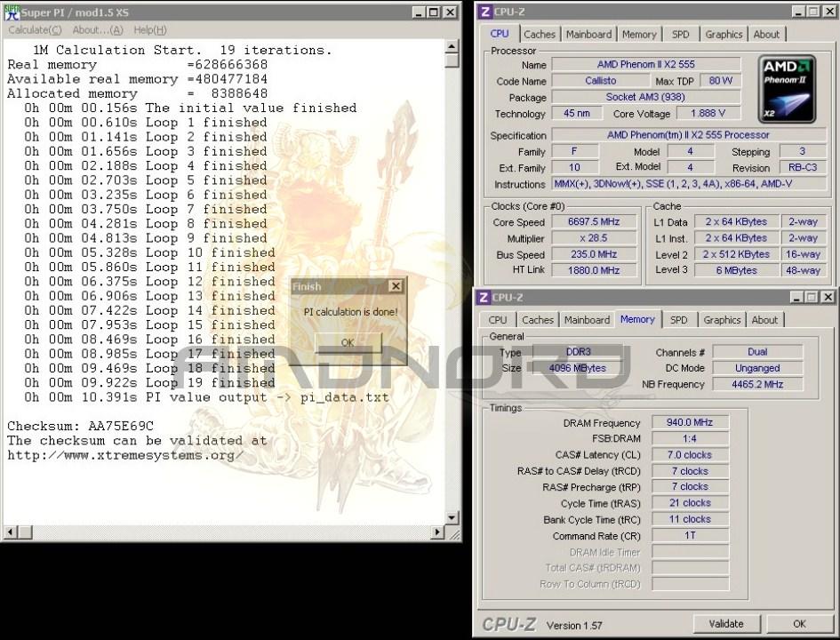Image resolution: width=840 pixels, height=640 pixels.
Task: Select Memory tab in bottom CPU-Z window
Action: (637, 319)
